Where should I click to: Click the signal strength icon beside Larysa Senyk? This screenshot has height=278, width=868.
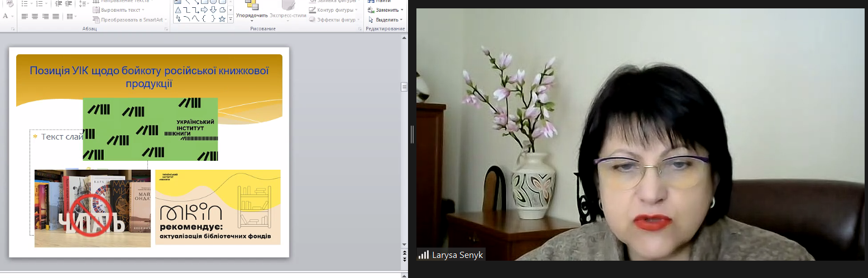pyautogui.click(x=424, y=255)
